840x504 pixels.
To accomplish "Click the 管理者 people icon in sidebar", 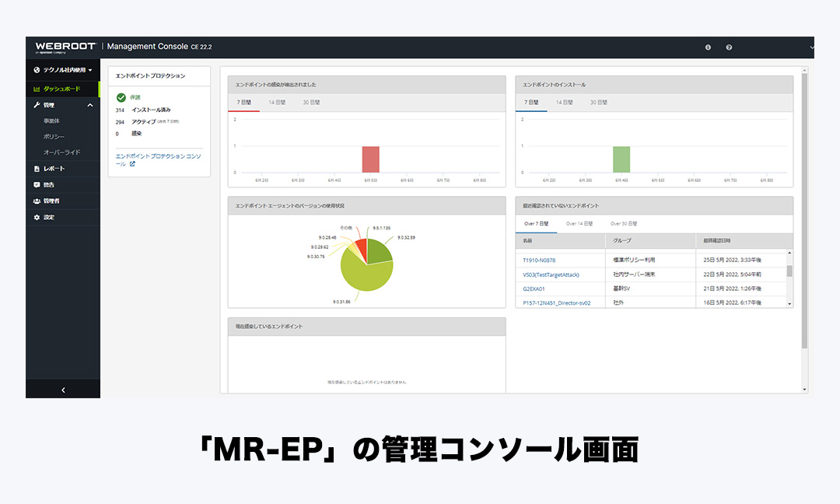I will tap(37, 201).
